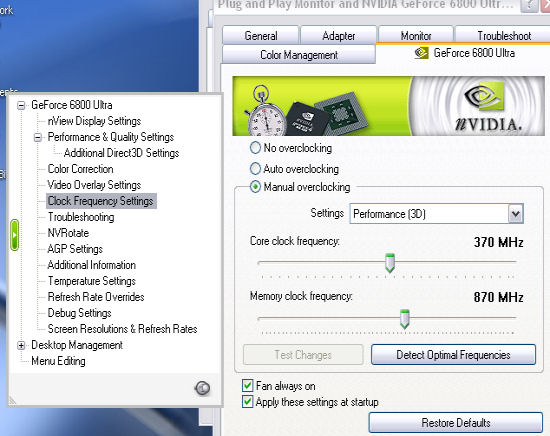Image resolution: width=550 pixels, height=436 pixels.
Task: Switch to the Adapter tab
Action: [338, 36]
